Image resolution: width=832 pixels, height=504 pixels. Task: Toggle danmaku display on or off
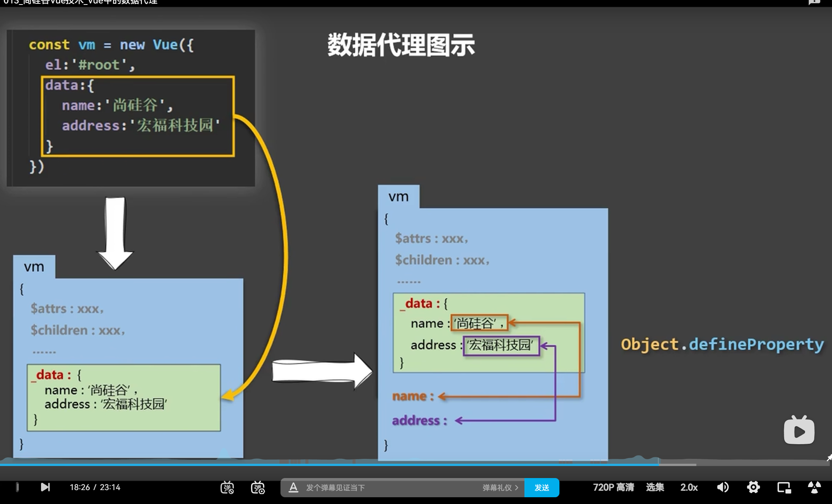point(227,487)
